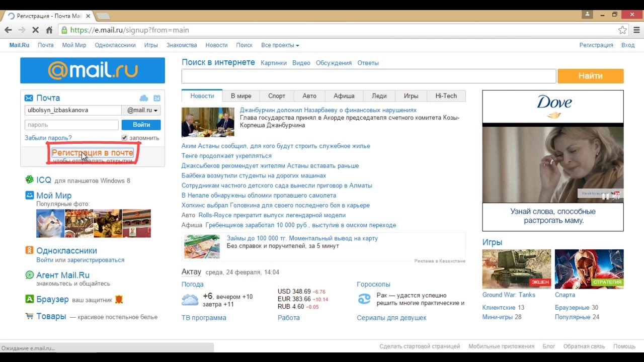This screenshot has height=362, width=644.
Task: Click the green Браузер A icon
Action: 30,299
